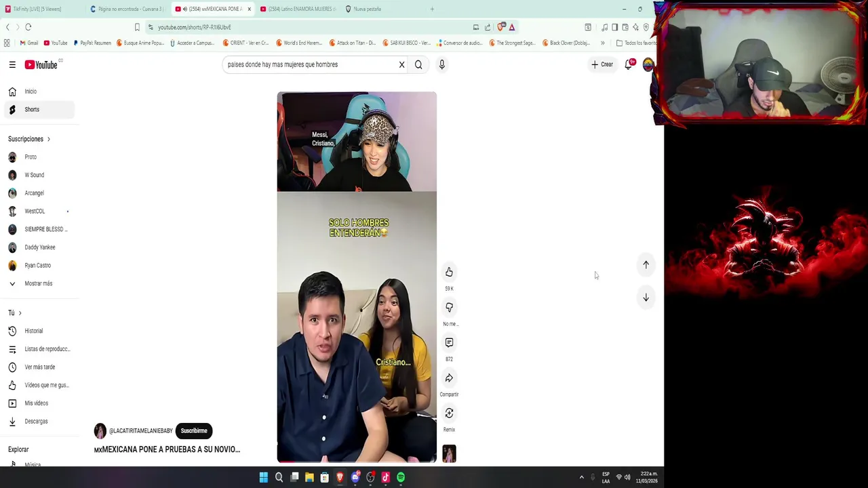Open the Gmail bookmark
The width and height of the screenshot is (868, 488).
[x=28, y=43]
